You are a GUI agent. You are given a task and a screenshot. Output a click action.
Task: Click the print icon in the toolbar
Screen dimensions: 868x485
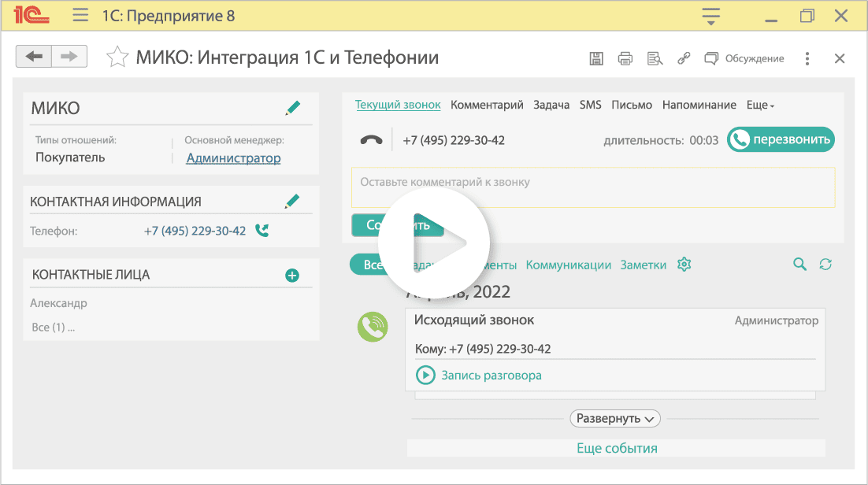tap(625, 57)
